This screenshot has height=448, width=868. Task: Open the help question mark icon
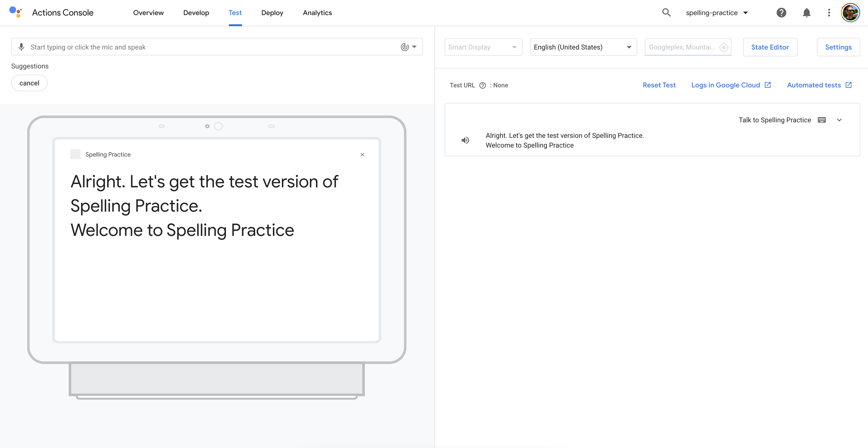[781, 13]
